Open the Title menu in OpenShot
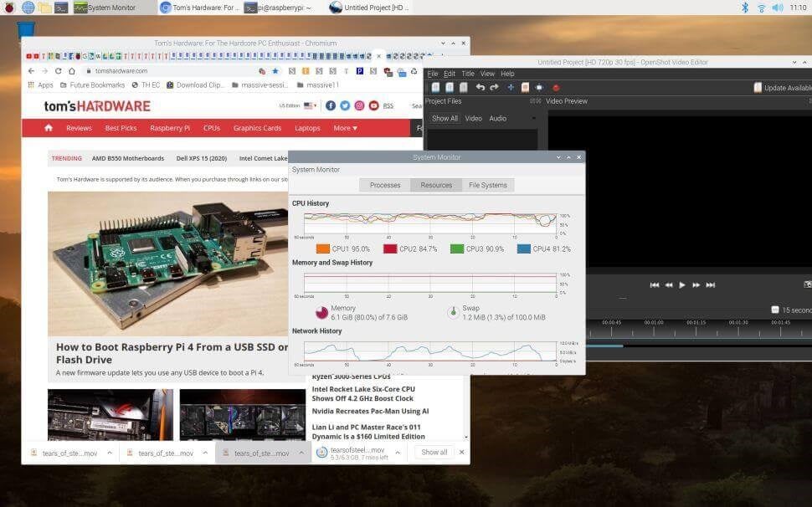Viewport: 812px width, 507px height. (x=468, y=74)
